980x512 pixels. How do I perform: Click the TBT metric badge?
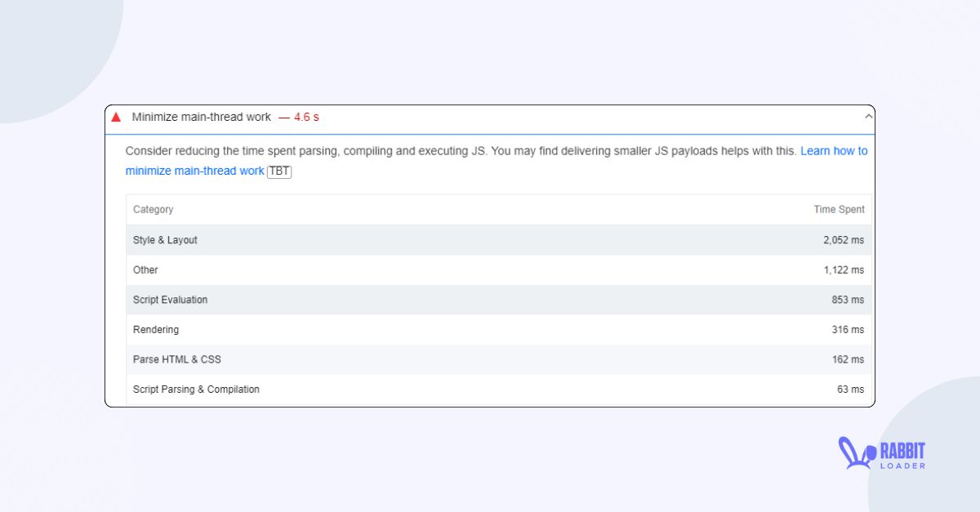click(278, 171)
